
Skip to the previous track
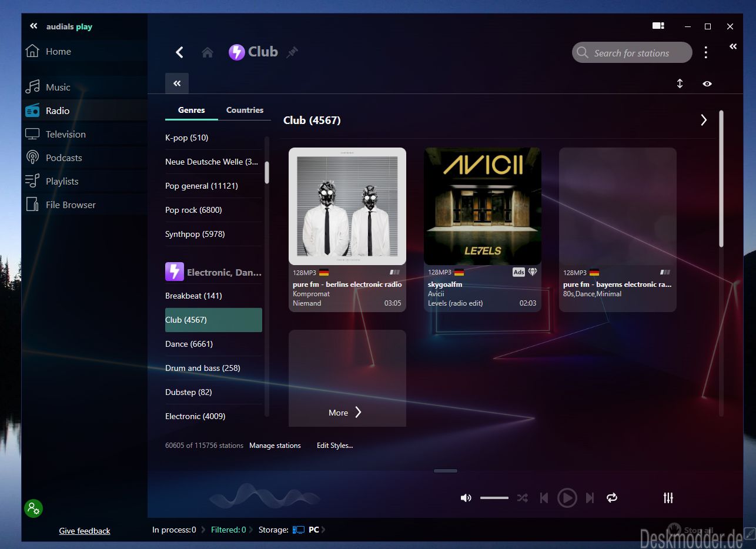(x=544, y=498)
